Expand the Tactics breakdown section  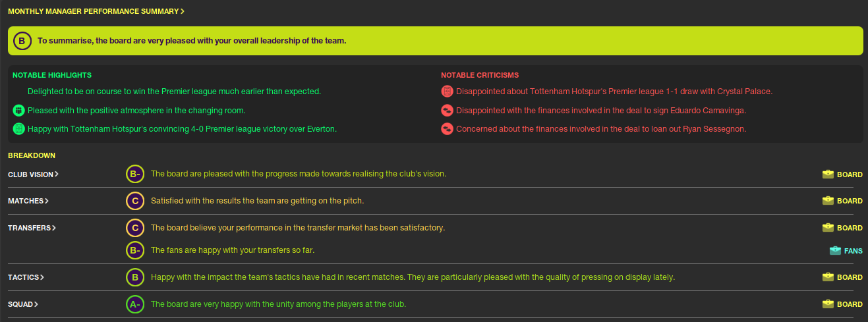click(x=26, y=278)
